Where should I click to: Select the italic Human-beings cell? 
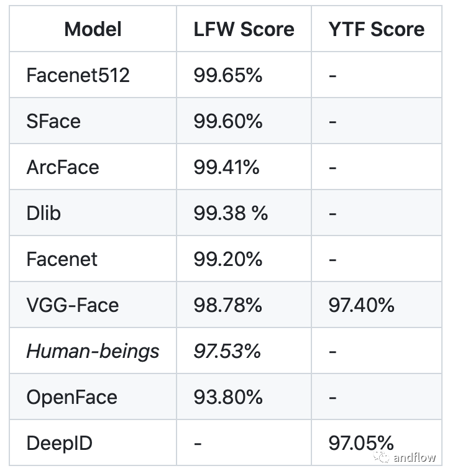[93, 351]
